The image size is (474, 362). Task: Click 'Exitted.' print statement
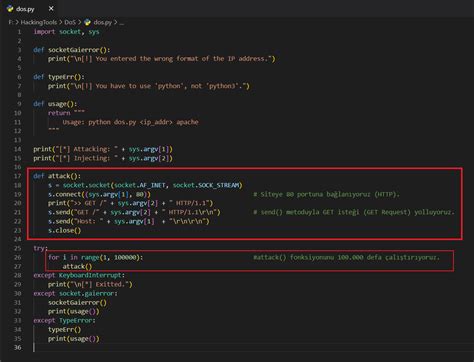(90, 284)
